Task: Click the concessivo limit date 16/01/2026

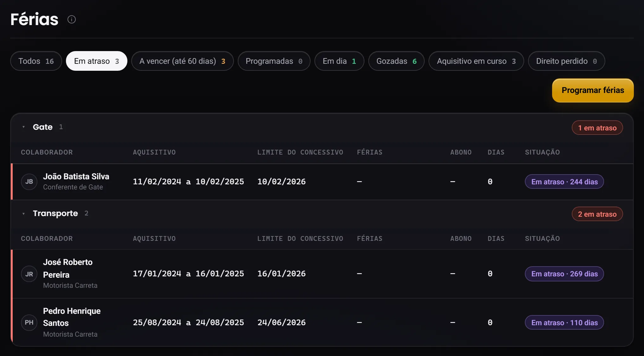Action: point(281,274)
